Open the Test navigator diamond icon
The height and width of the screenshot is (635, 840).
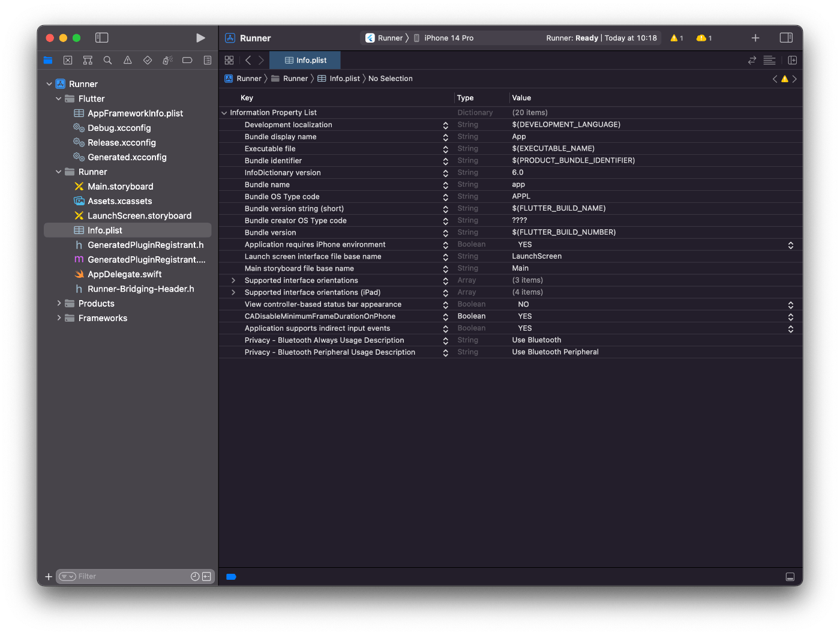[148, 60]
